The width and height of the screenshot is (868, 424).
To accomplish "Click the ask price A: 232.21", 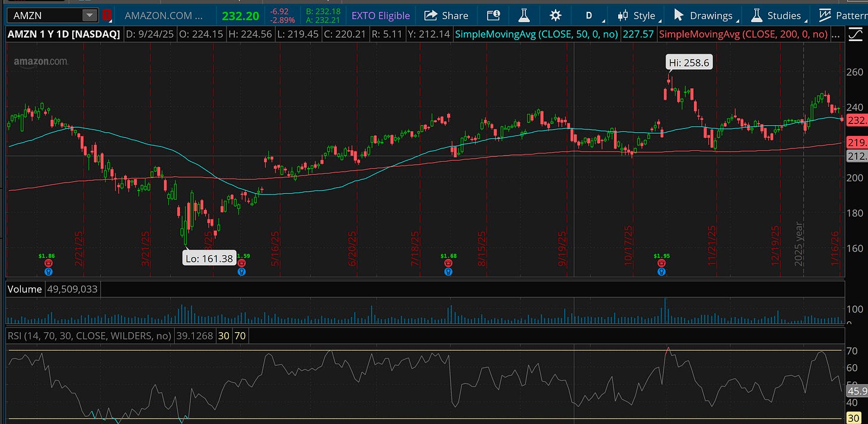I will pyautogui.click(x=324, y=20).
